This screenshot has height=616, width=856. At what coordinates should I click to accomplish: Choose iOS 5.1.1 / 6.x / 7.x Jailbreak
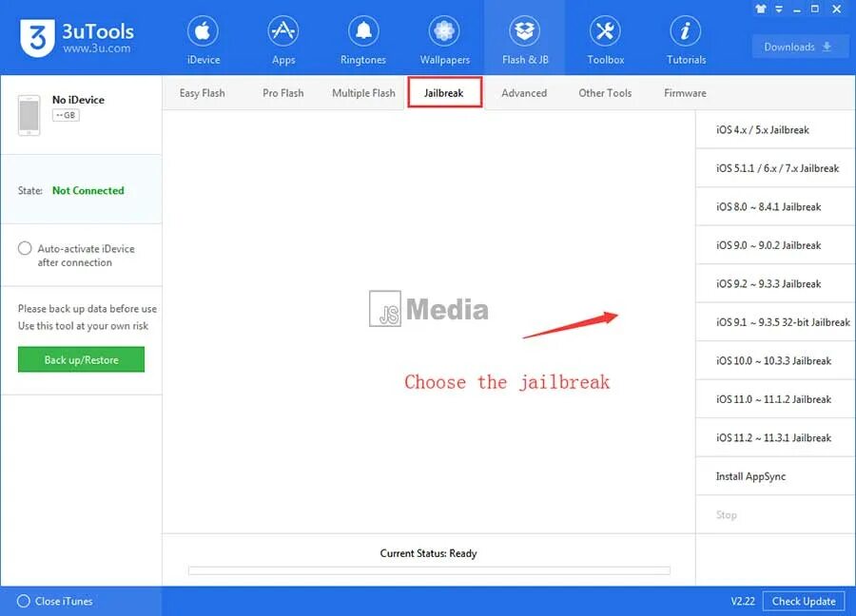[x=775, y=168]
